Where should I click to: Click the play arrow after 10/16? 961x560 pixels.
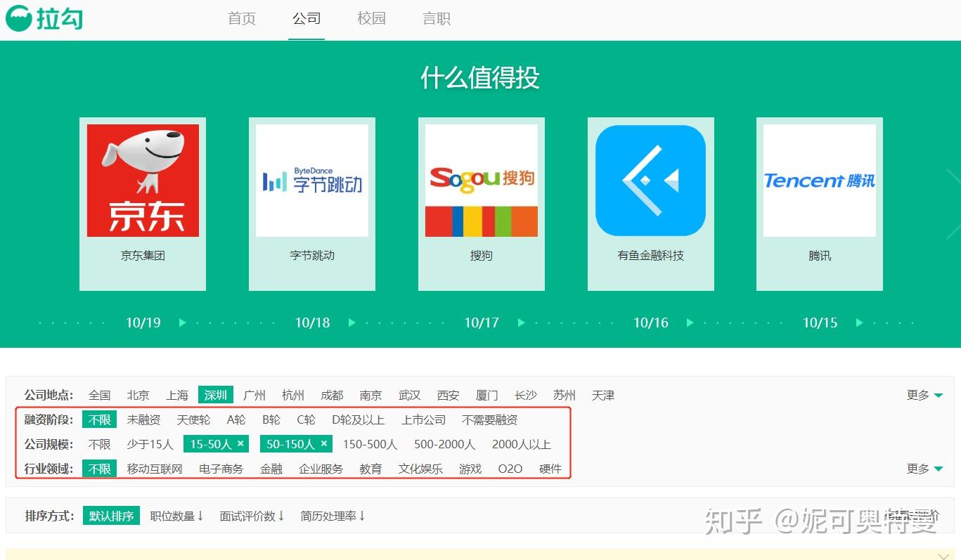(690, 323)
